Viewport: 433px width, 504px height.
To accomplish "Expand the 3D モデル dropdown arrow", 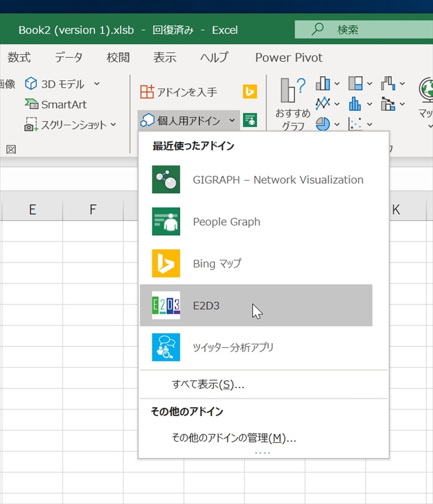I will pos(97,84).
